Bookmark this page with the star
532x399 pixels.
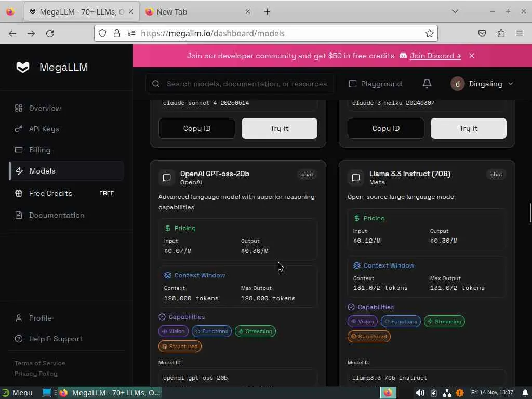(430, 33)
